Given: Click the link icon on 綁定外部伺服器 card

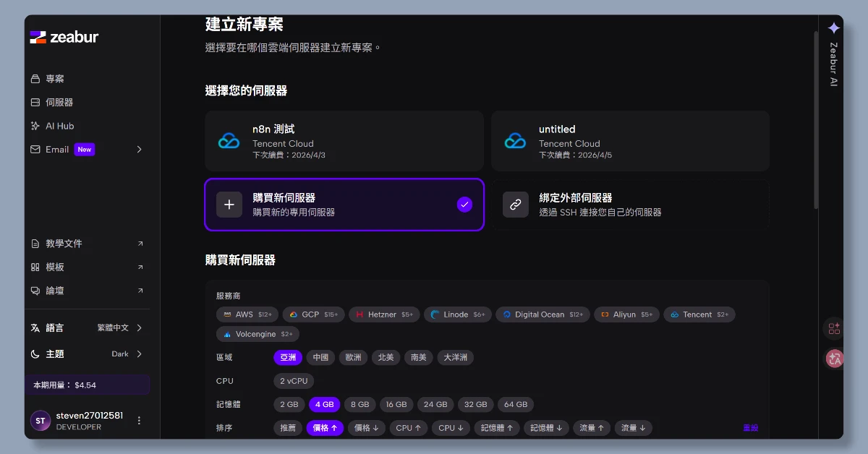Looking at the screenshot, I should [516, 205].
